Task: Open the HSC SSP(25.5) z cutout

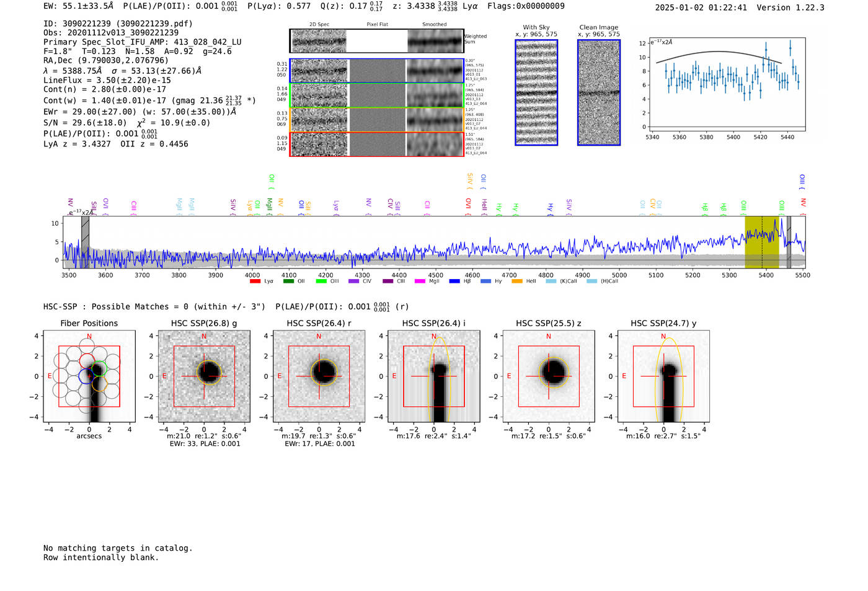Action: 549,376
